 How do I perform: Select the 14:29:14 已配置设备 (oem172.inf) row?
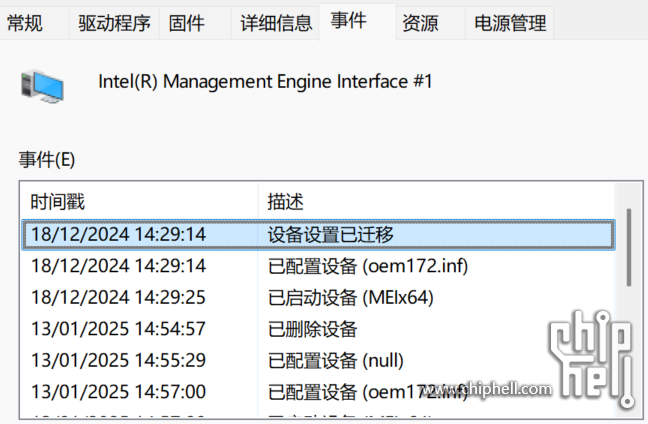tap(319, 266)
